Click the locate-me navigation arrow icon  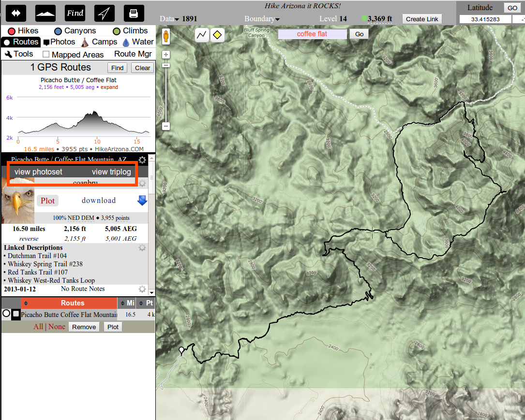(105, 13)
